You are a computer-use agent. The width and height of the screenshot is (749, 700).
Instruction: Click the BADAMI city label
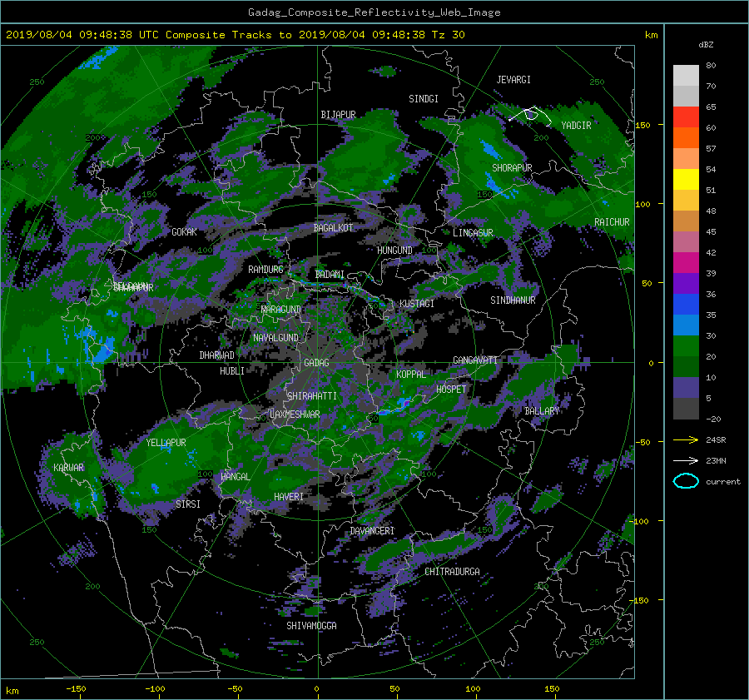[330, 275]
